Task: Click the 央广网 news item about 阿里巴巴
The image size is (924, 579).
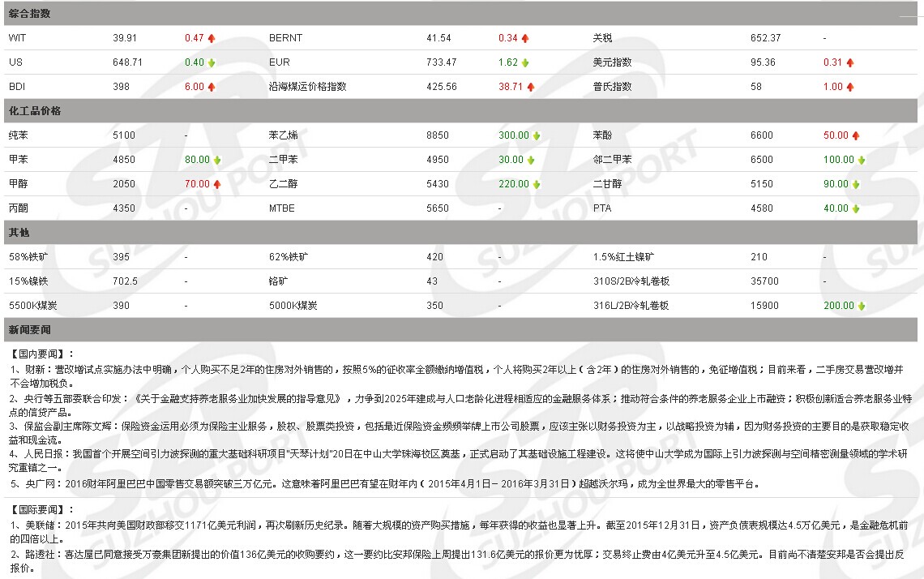Action: (384, 483)
